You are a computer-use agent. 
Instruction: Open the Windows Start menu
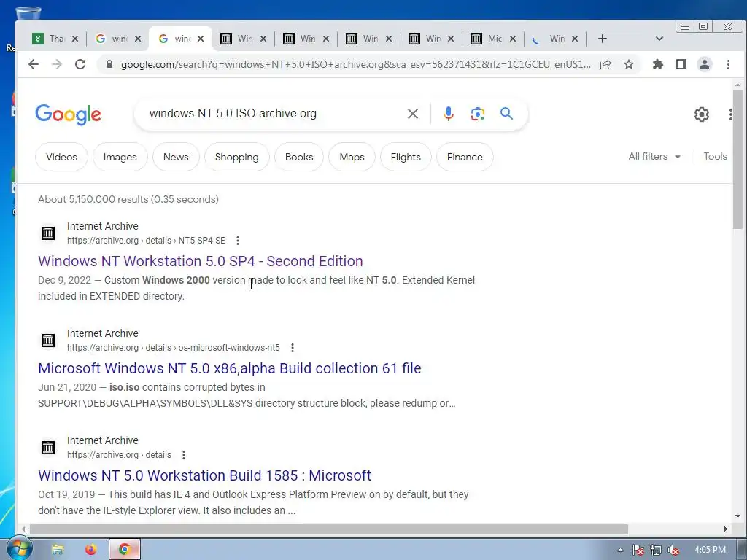click(x=18, y=548)
